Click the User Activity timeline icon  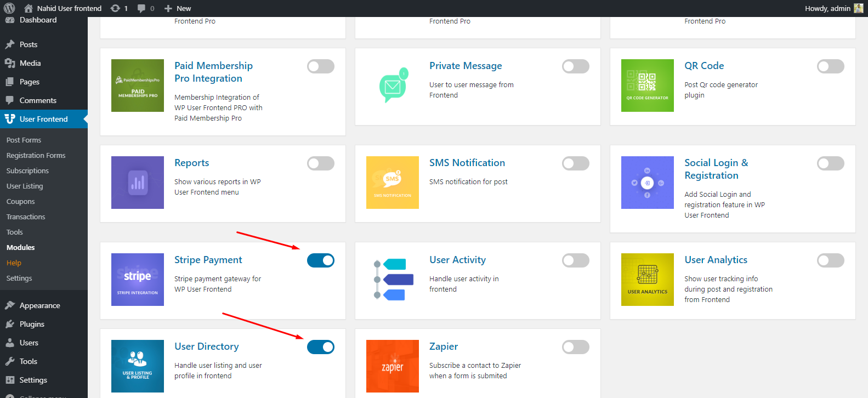393,280
